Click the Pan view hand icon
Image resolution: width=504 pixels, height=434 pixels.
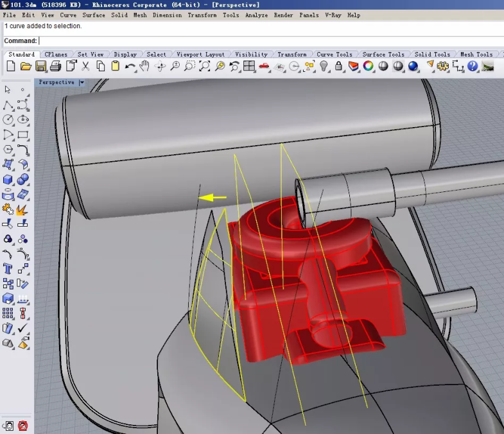(144, 66)
